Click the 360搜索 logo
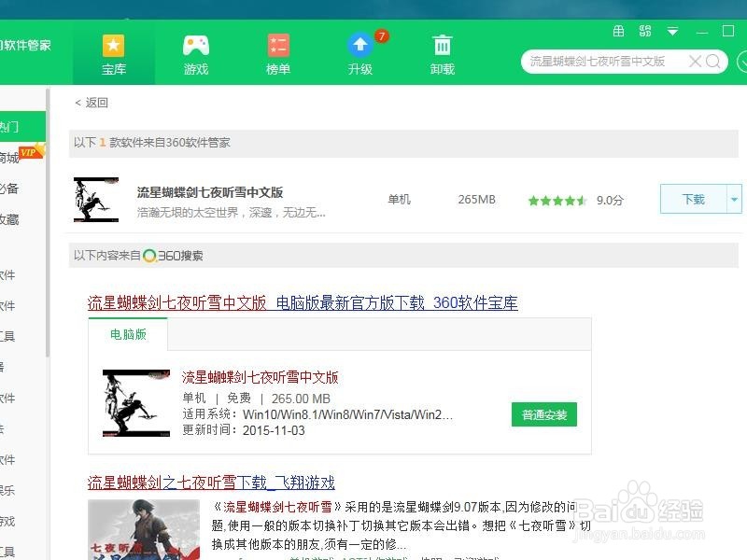Viewport: 747px width, 560px height. (173, 256)
